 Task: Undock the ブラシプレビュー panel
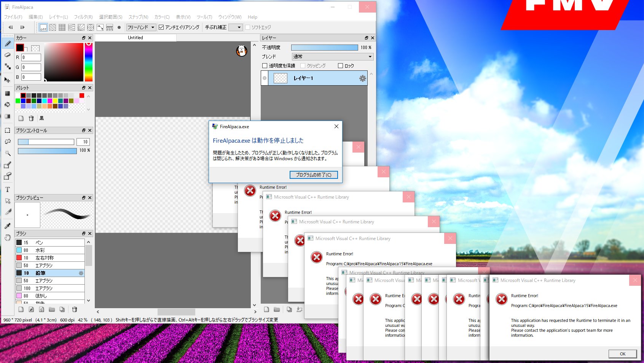point(84,198)
